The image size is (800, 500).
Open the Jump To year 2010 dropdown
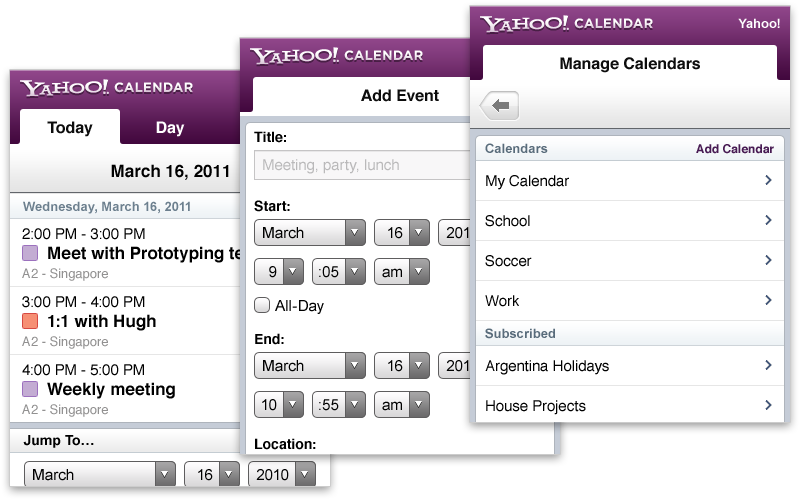click(x=282, y=474)
